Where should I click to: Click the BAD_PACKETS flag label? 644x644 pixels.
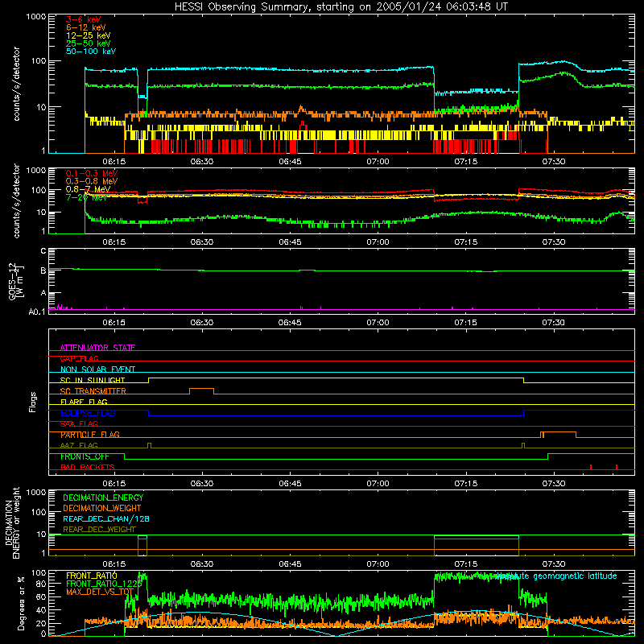[88, 467]
